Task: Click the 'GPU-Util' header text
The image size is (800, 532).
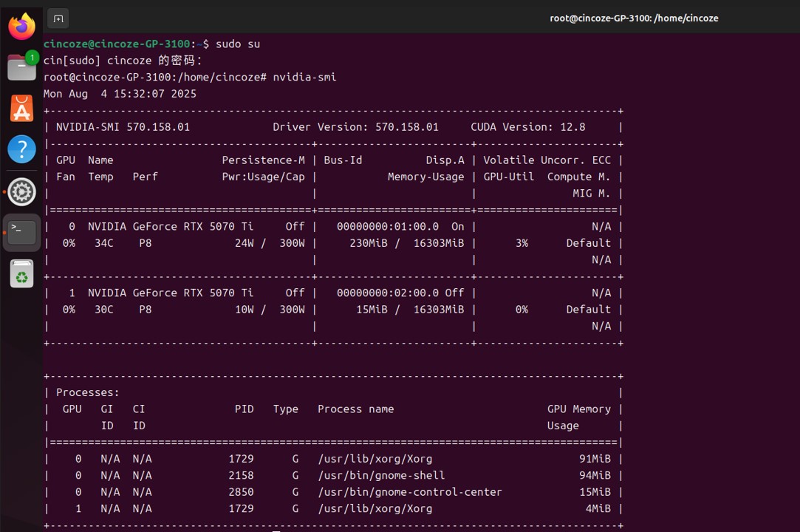Action: tap(509, 177)
